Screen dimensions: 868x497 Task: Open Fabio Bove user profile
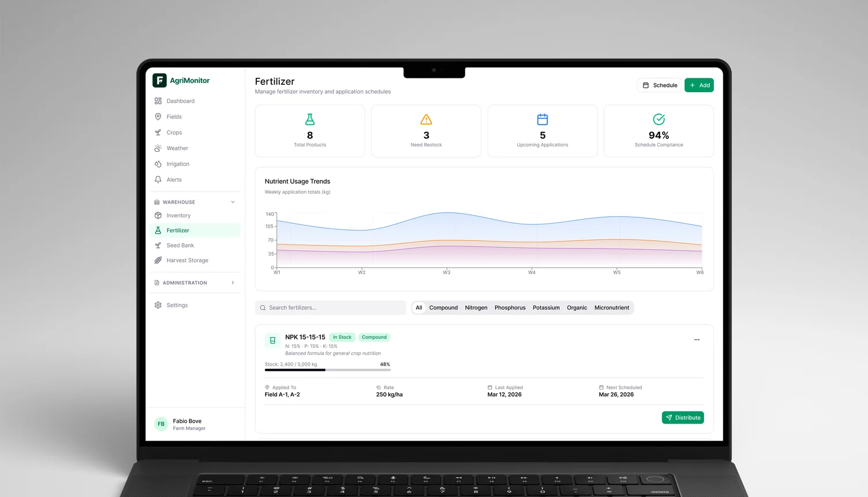point(196,424)
